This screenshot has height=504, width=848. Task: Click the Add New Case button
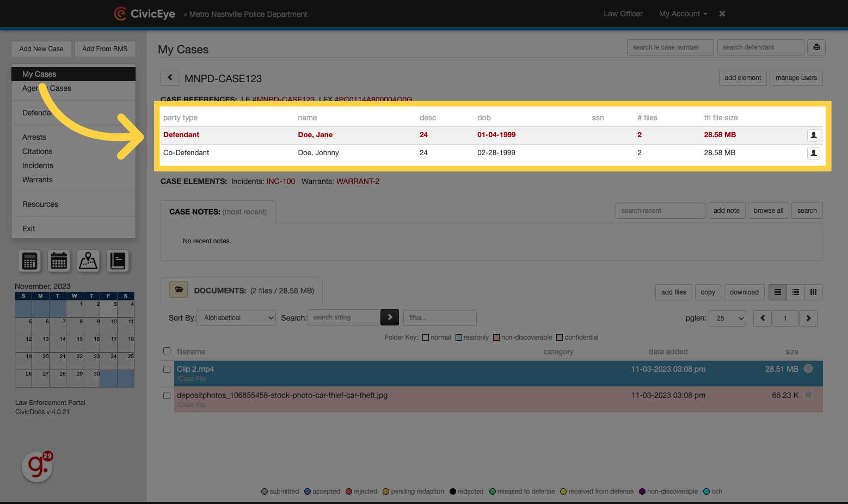point(41,49)
